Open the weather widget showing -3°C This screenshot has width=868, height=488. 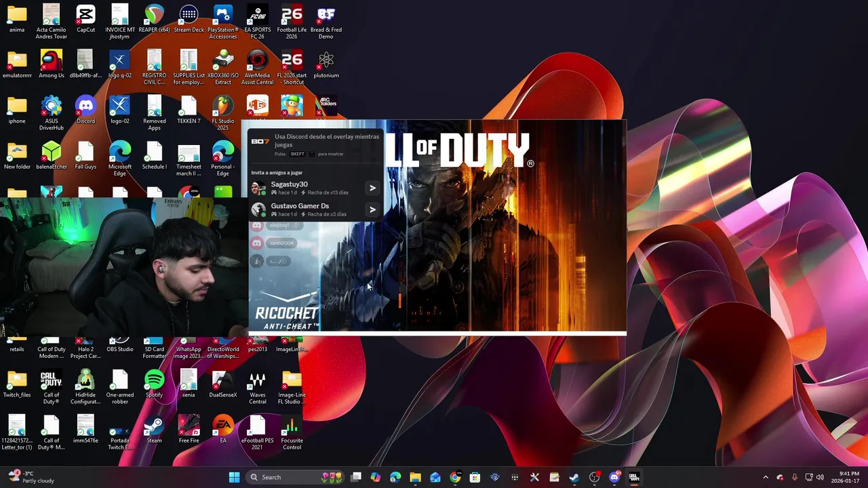pos(31,477)
